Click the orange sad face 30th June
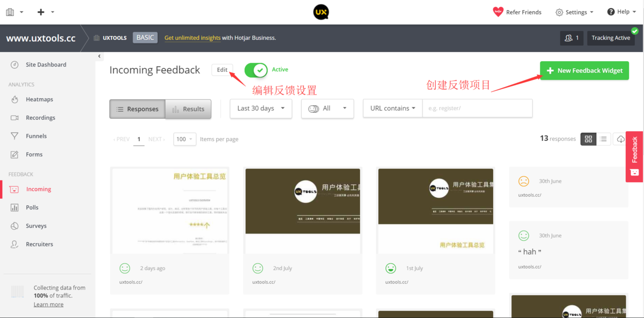Image resolution: width=644 pixels, height=318 pixels. (x=524, y=181)
